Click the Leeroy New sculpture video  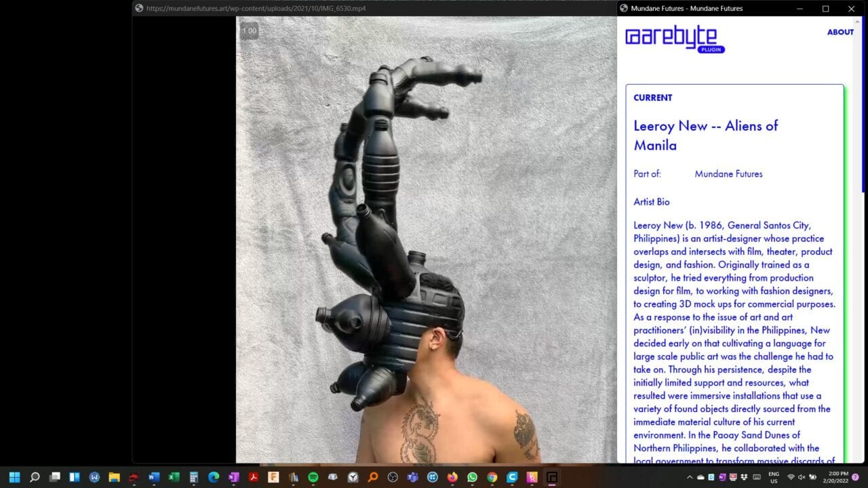tap(426, 240)
